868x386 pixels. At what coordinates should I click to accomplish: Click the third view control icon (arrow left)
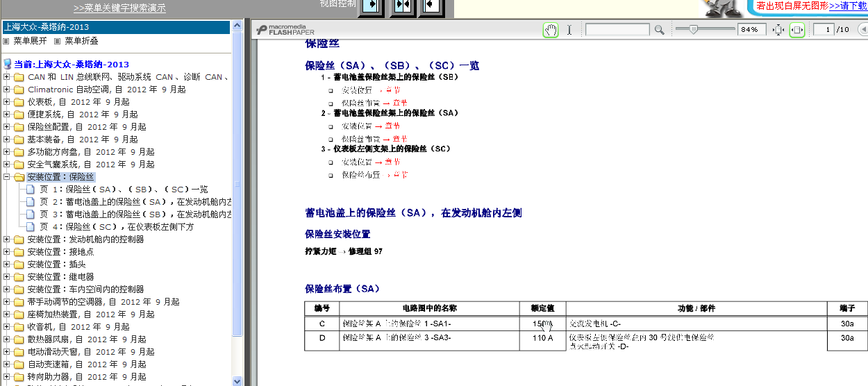click(432, 6)
